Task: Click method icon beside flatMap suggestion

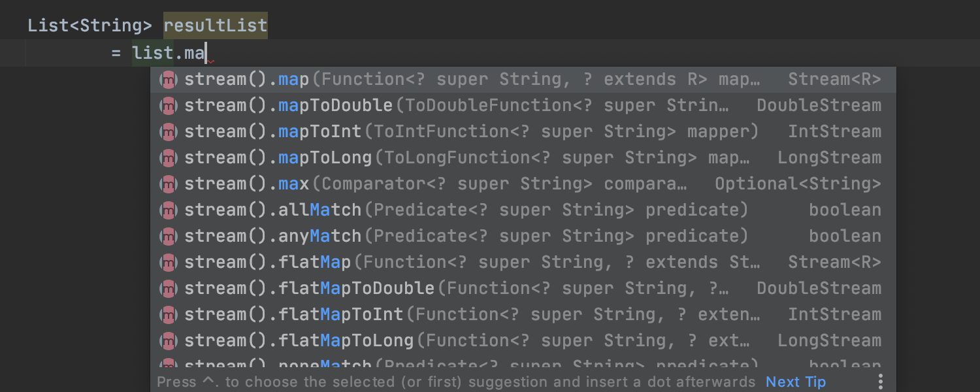Action: 169,263
